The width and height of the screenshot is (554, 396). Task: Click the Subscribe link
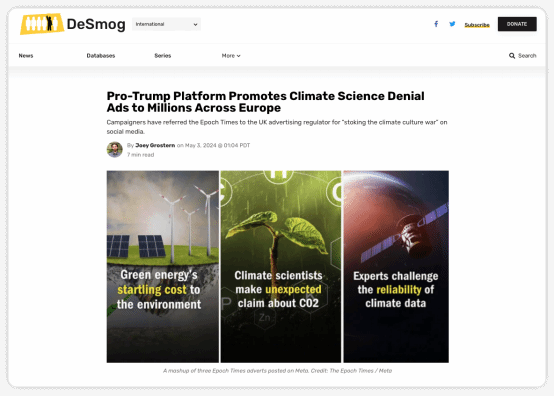pyautogui.click(x=477, y=25)
